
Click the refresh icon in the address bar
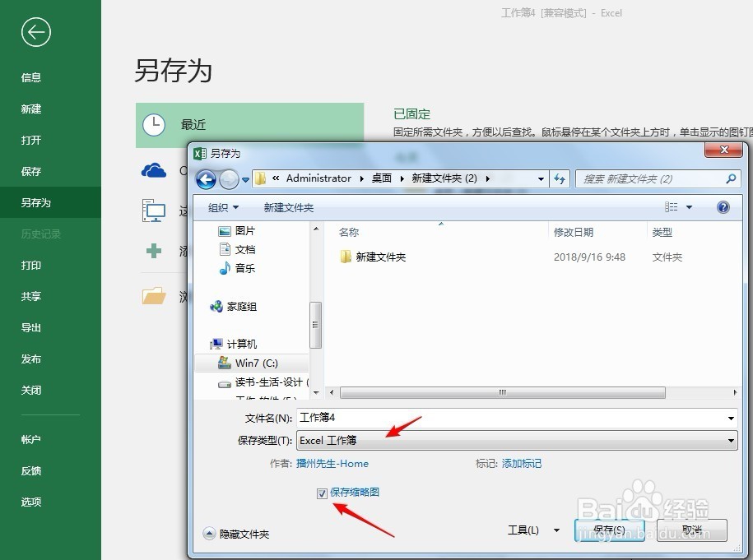pos(559,178)
